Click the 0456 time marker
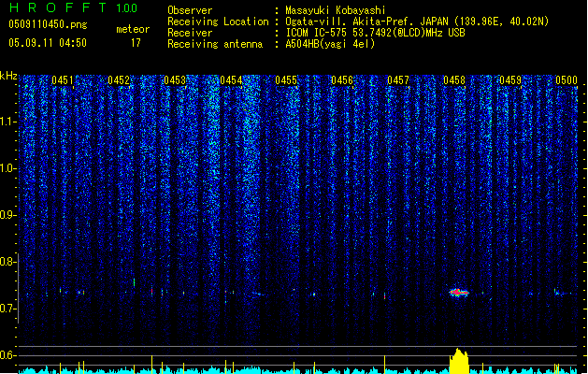 (342, 80)
